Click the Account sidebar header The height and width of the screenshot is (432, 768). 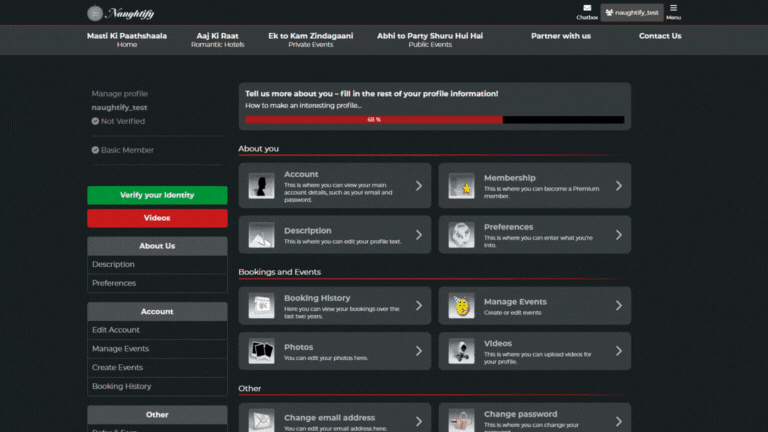coord(157,312)
